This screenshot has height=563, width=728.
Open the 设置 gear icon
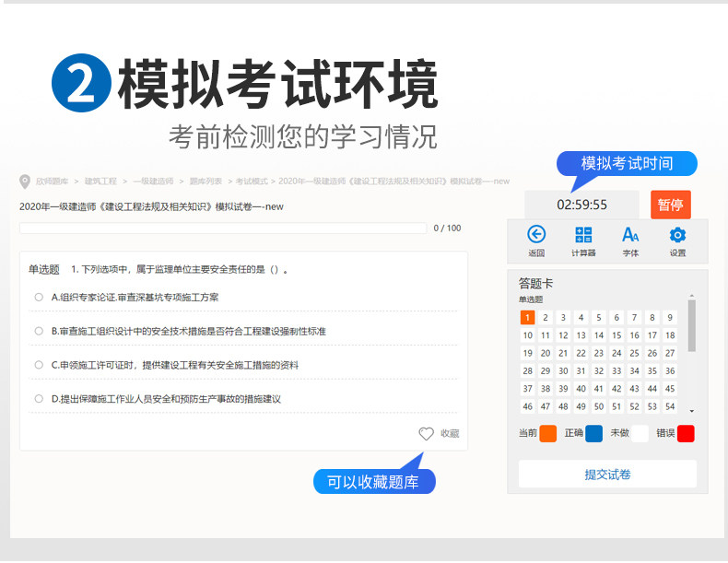[x=677, y=235]
